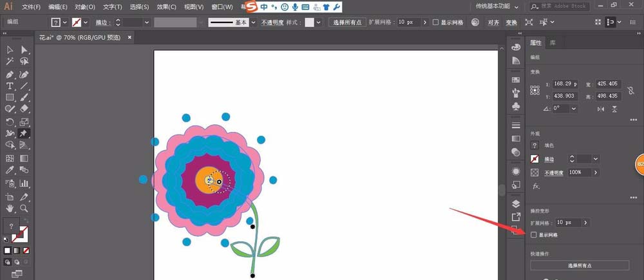Image resolution: width=644 pixels, height=280 pixels.
Task: Select the Paintbrush tool
Action: pyautogui.click(x=24, y=97)
